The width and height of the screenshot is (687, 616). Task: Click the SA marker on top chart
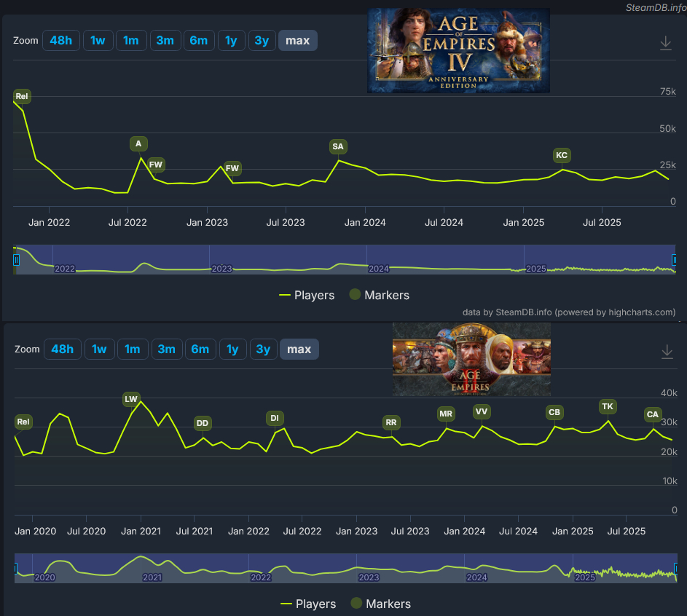[337, 147]
